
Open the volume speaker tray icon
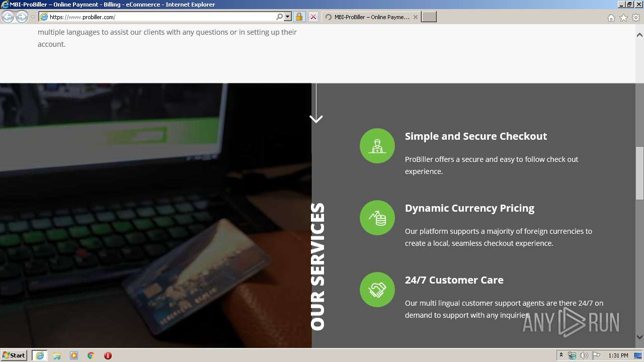coord(584,355)
